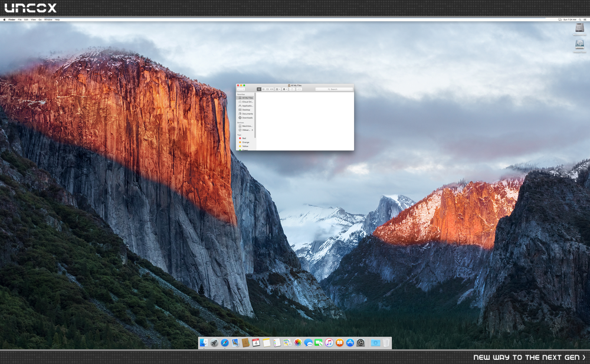Click the Share button in Finder toolbar

292,89
